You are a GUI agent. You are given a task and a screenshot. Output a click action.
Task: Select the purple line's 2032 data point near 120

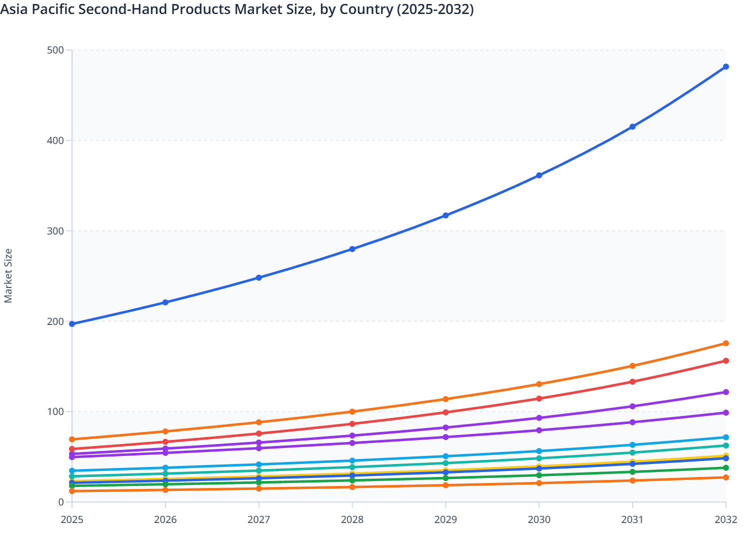pyautogui.click(x=725, y=393)
